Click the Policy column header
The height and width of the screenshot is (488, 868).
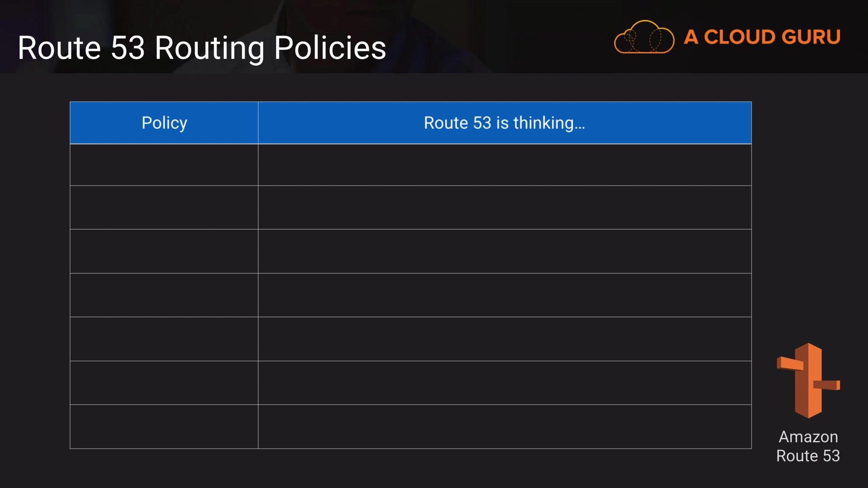coord(164,123)
